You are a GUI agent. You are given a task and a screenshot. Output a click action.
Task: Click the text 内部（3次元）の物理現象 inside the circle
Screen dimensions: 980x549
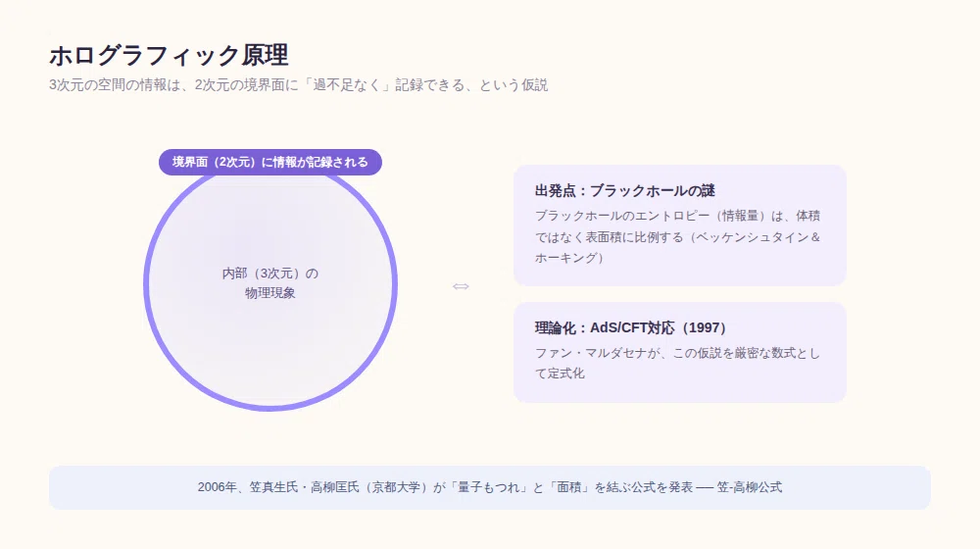click(x=270, y=282)
